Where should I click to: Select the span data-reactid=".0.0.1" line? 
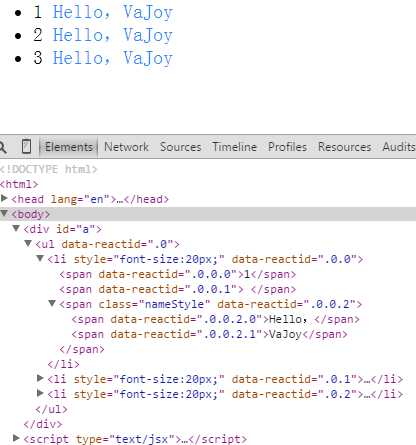(178, 289)
